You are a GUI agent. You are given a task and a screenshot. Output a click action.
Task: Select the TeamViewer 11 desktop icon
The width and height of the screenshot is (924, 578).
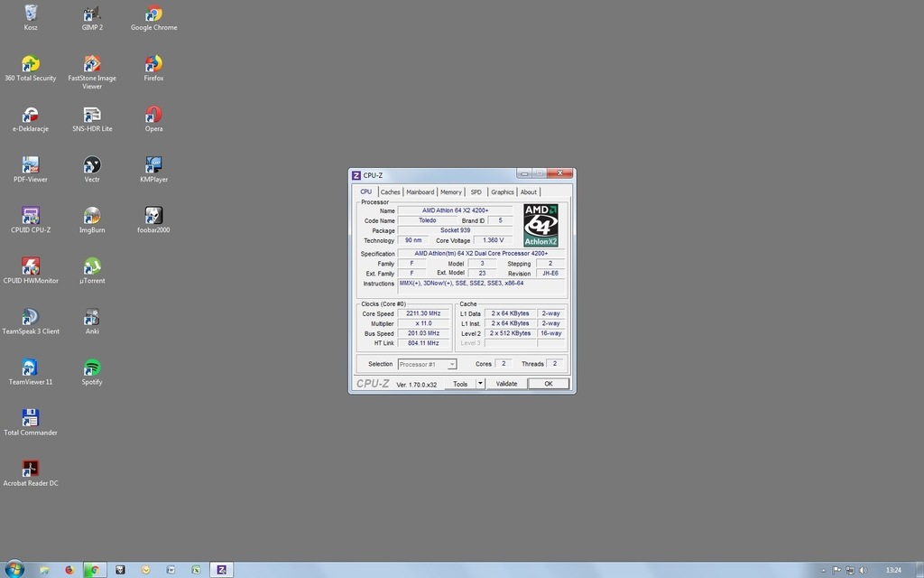[31, 373]
